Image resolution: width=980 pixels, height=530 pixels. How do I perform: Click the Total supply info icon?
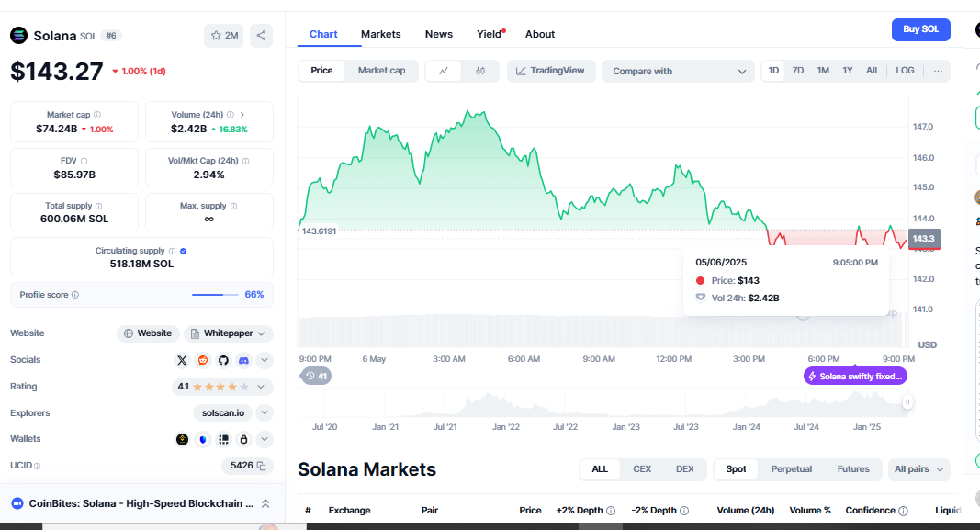pos(99,206)
